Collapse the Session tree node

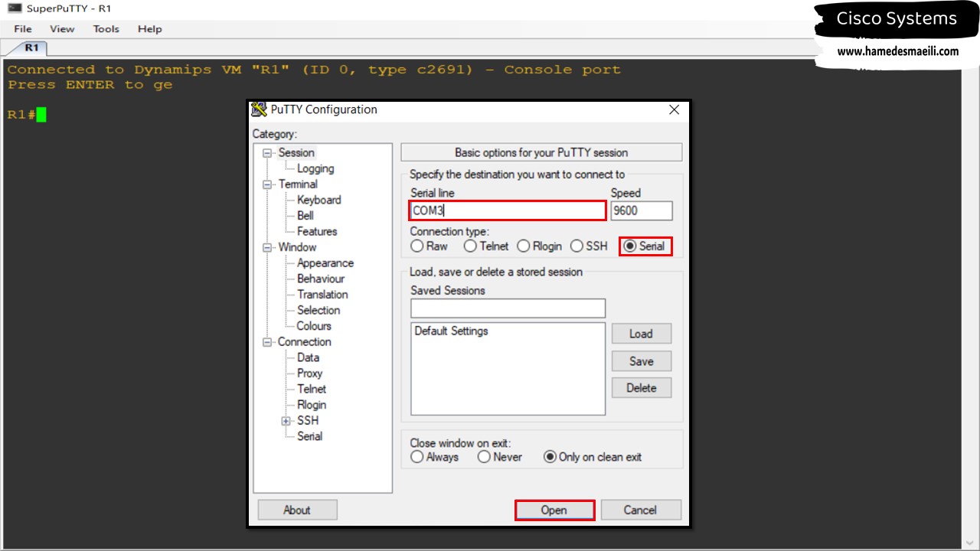click(267, 153)
